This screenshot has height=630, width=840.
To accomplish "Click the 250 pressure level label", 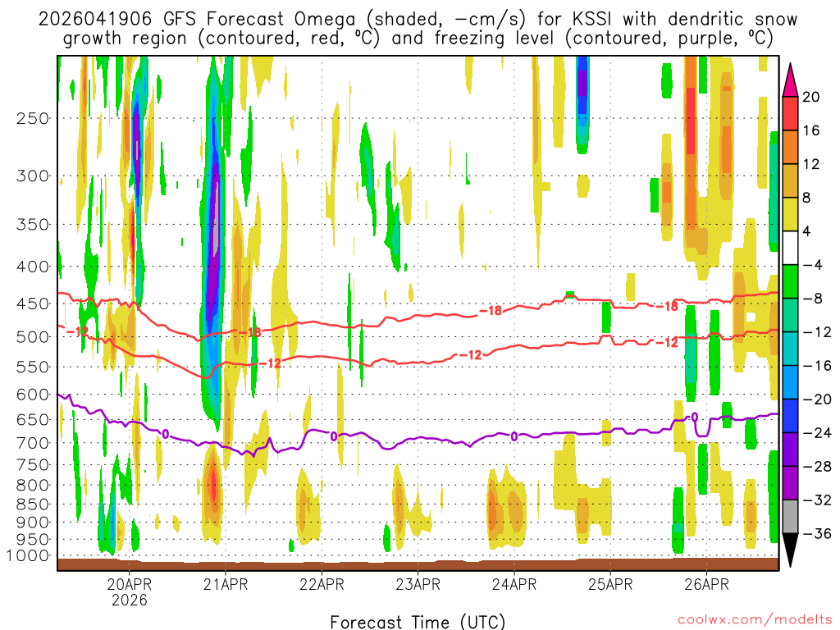I will (x=33, y=118).
